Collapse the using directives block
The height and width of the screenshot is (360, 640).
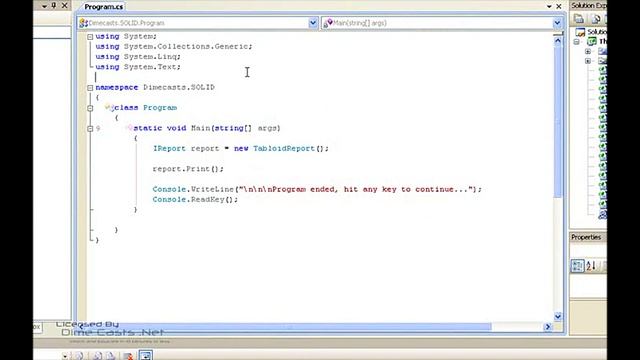click(x=90, y=37)
